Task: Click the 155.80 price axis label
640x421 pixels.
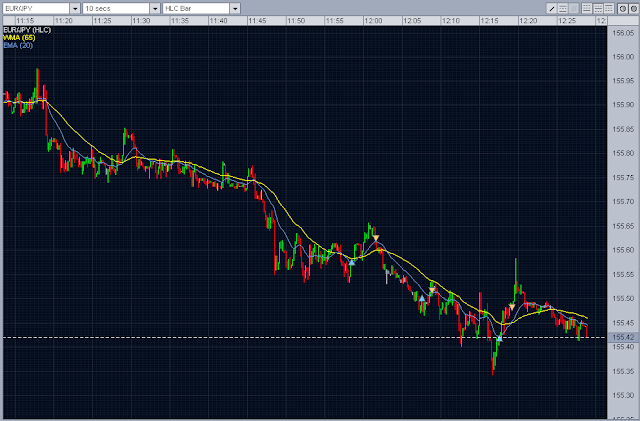Action: tap(623, 154)
